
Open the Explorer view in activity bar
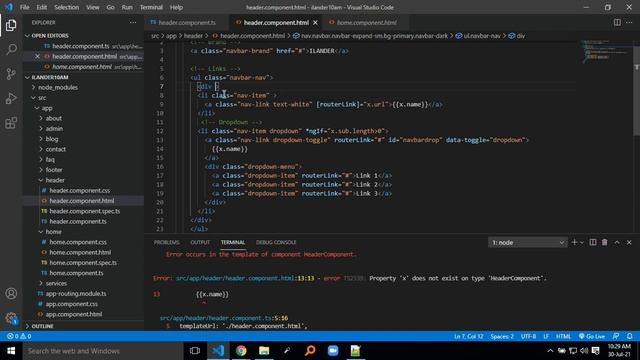coord(11,25)
